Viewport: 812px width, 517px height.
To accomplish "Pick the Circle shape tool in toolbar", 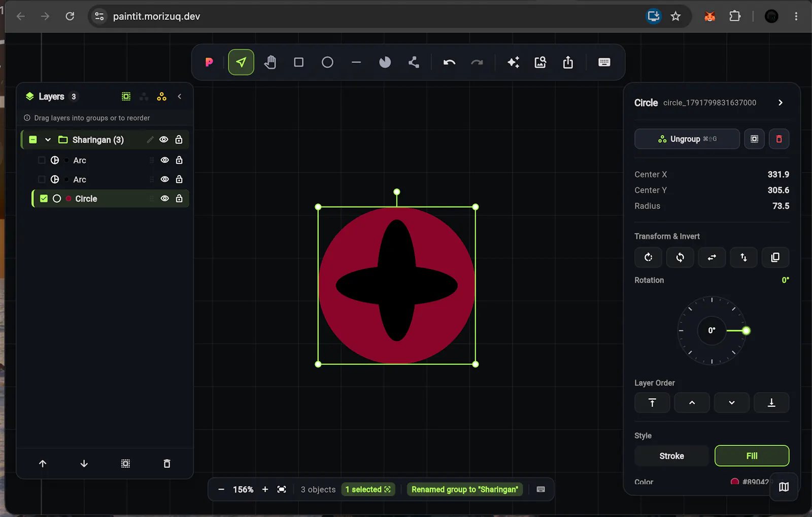I will click(327, 62).
